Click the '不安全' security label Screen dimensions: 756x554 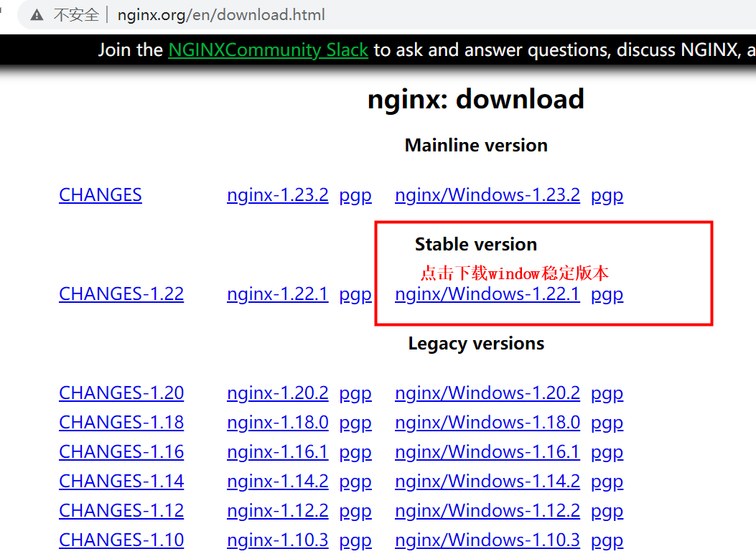[76, 15]
